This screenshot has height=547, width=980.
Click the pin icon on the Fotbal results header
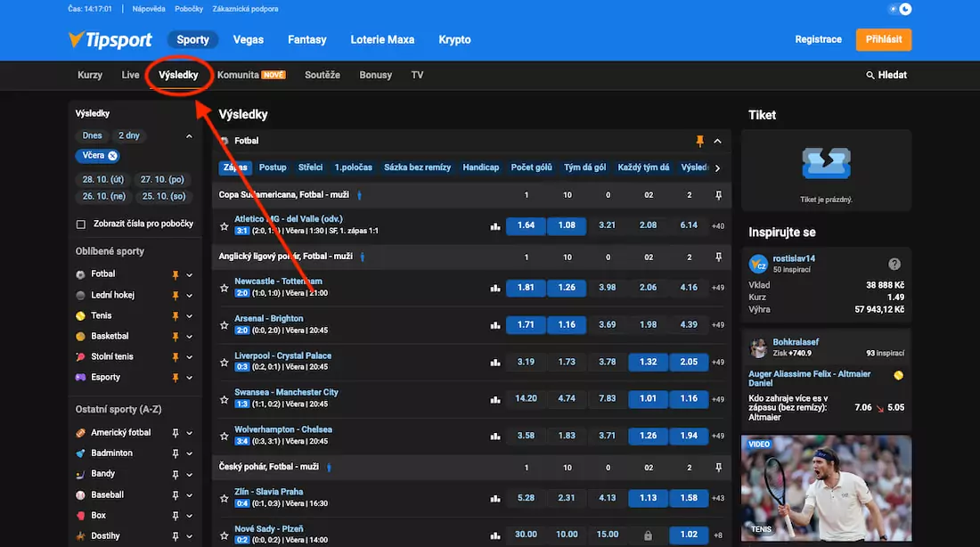[698, 140]
